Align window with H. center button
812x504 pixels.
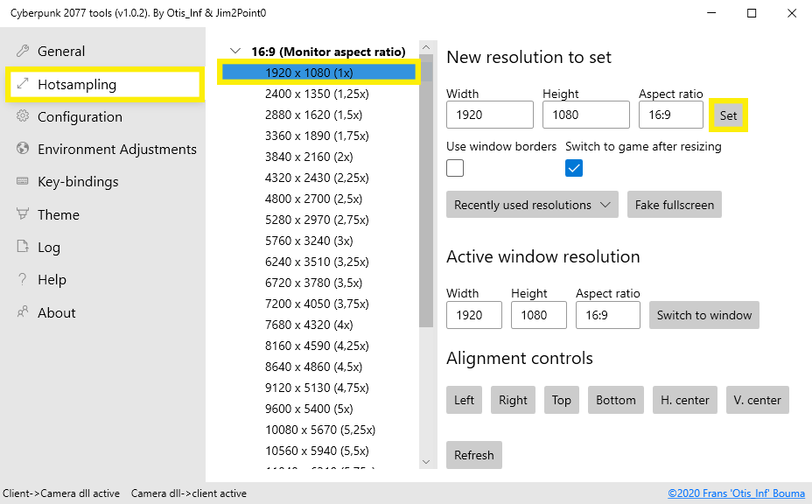coord(684,400)
